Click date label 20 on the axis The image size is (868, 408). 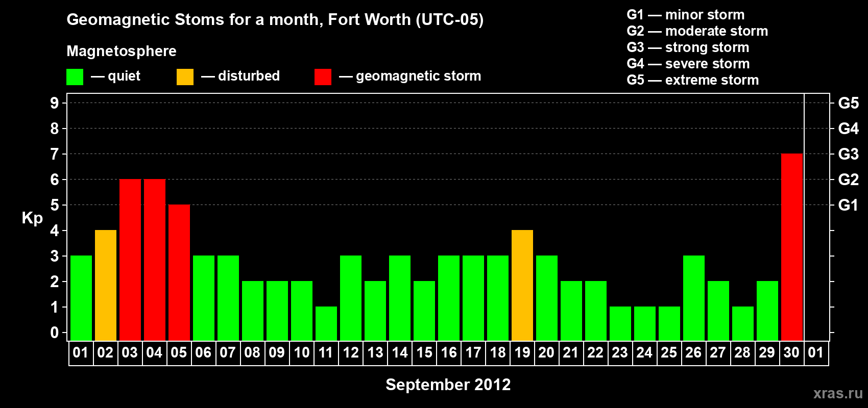click(546, 353)
